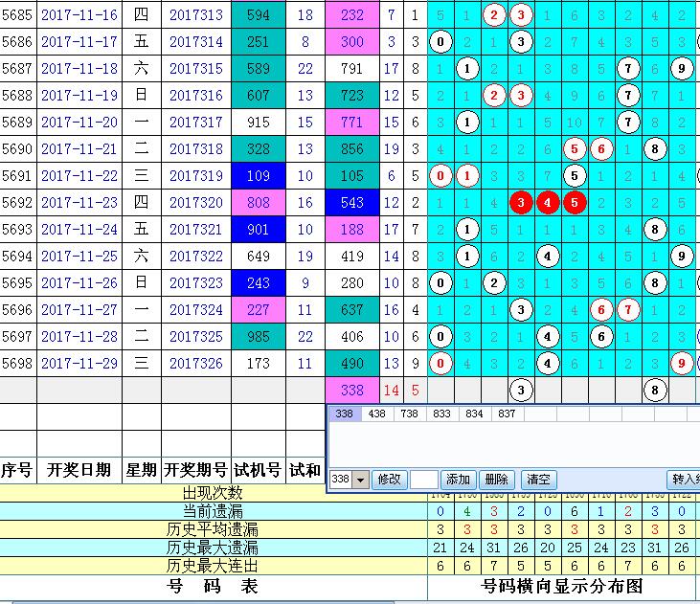Open the 338 dropdown arrow
This screenshot has width=700, height=604.
click(x=361, y=480)
